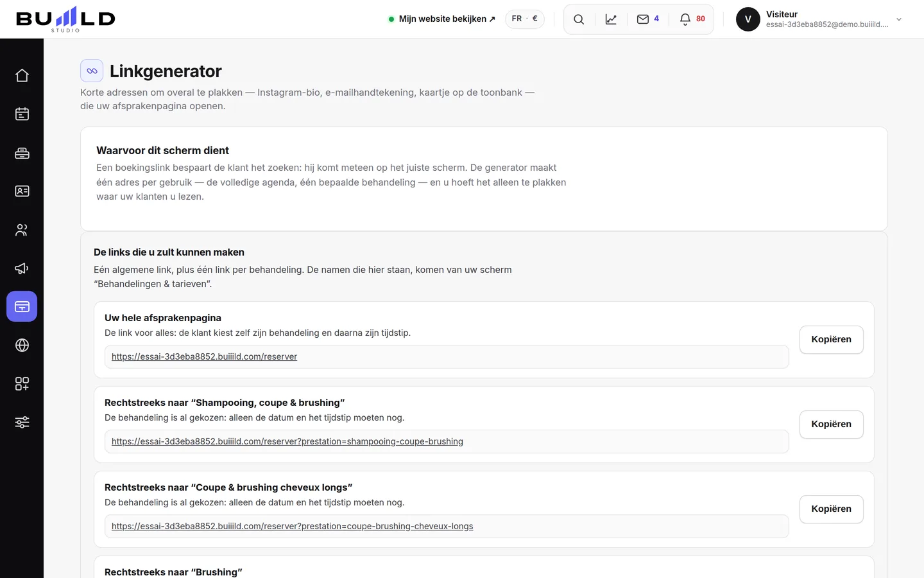The image size is (924, 578).
Task: Click the heading Waarvoor dit scherm dient
Action: pyautogui.click(x=162, y=150)
